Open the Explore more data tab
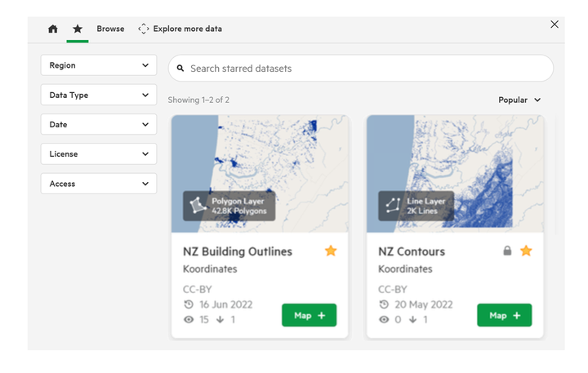 (x=180, y=29)
